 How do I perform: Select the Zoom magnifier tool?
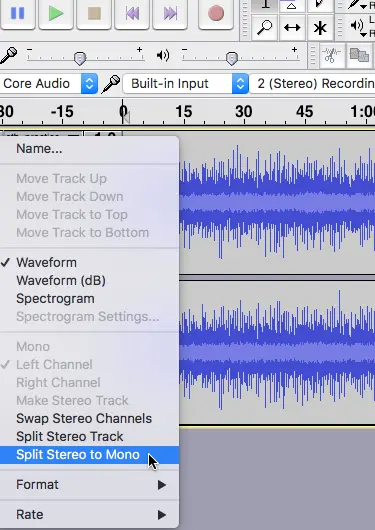[x=264, y=28]
